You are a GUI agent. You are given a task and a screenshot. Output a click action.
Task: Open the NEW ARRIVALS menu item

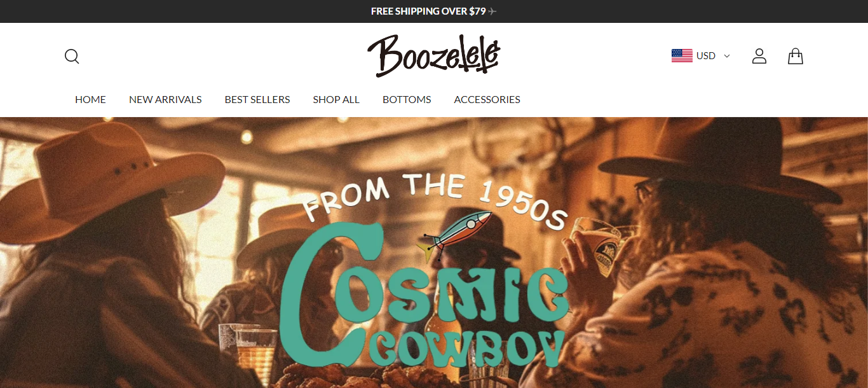(x=165, y=99)
